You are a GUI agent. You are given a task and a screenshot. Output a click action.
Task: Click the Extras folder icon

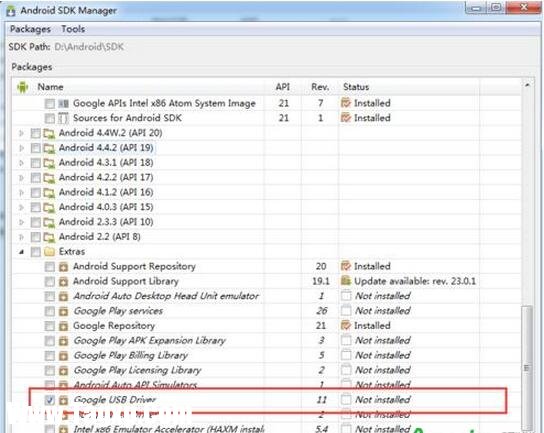tap(50, 252)
